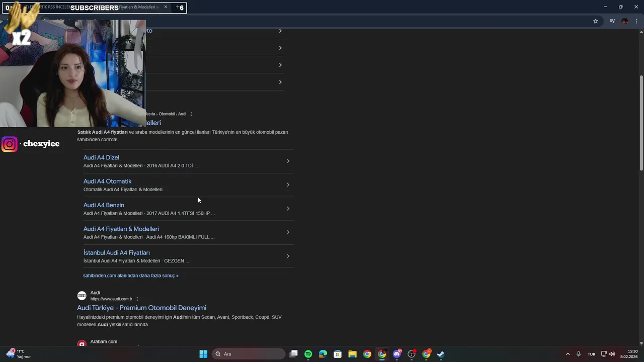Open volume control in system tray

(612, 354)
